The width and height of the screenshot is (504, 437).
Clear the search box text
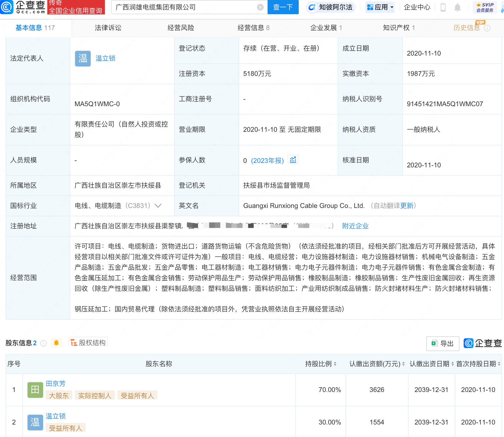pos(260,7)
